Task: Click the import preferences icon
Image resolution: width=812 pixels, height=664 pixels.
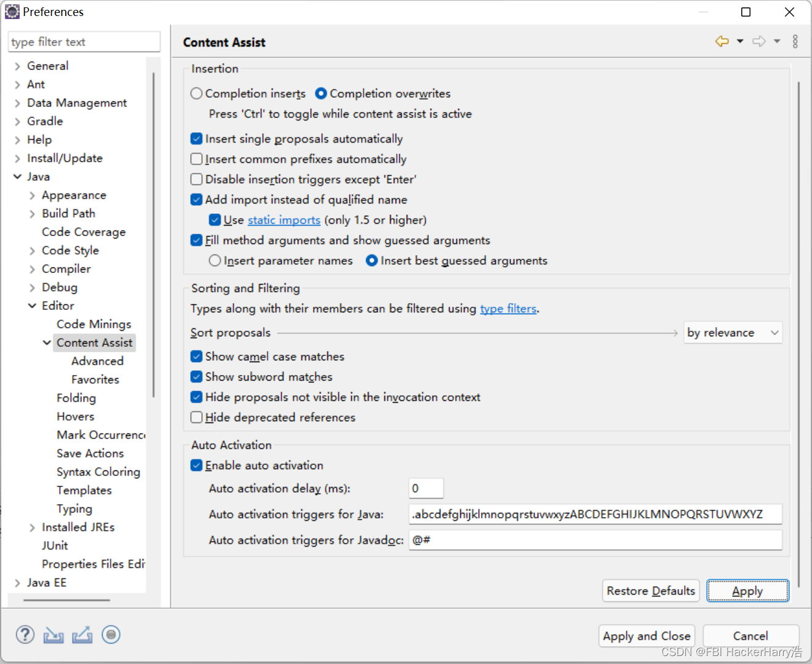Action: [x=54, y=634]
